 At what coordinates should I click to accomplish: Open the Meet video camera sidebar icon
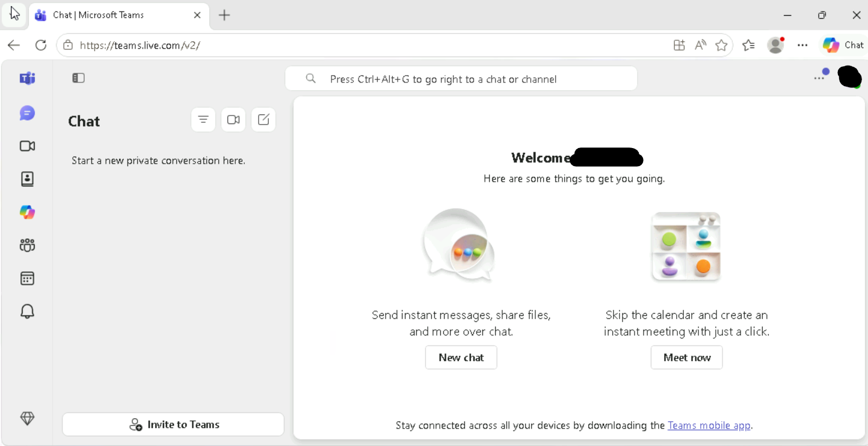coord(27,146)
